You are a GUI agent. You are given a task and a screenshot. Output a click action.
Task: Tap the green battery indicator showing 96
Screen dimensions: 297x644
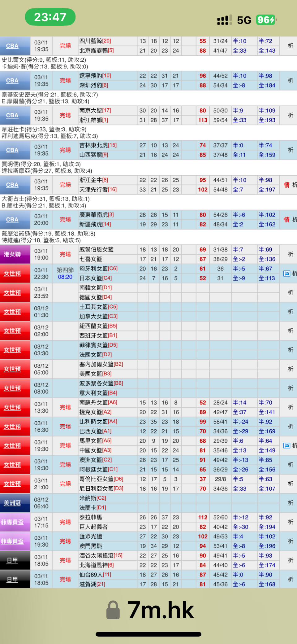[266, 20]
